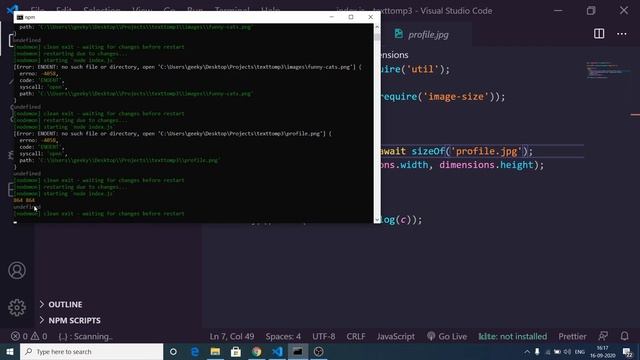Click the kite: not installed status item
Screen dimensions: 640x360
tap(513, 336)
